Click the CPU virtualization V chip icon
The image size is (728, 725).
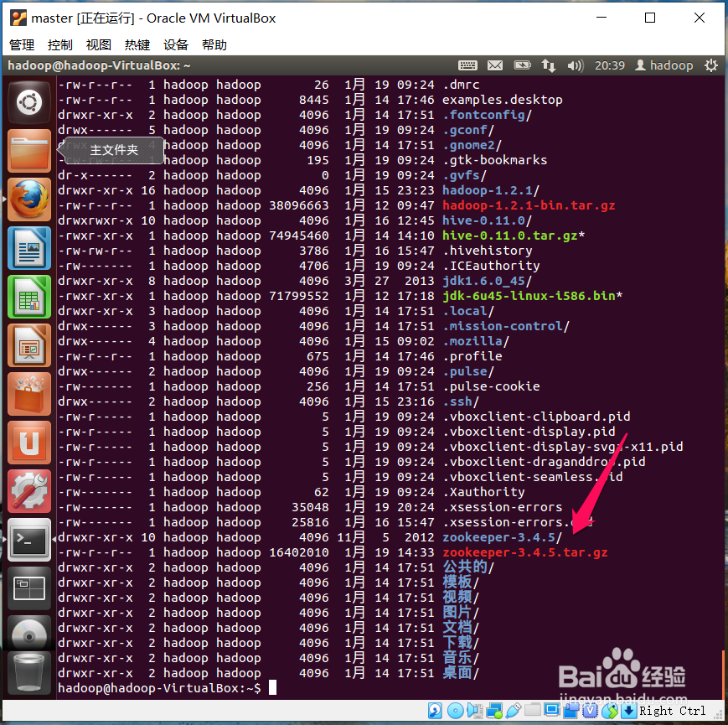pos(590,711)
